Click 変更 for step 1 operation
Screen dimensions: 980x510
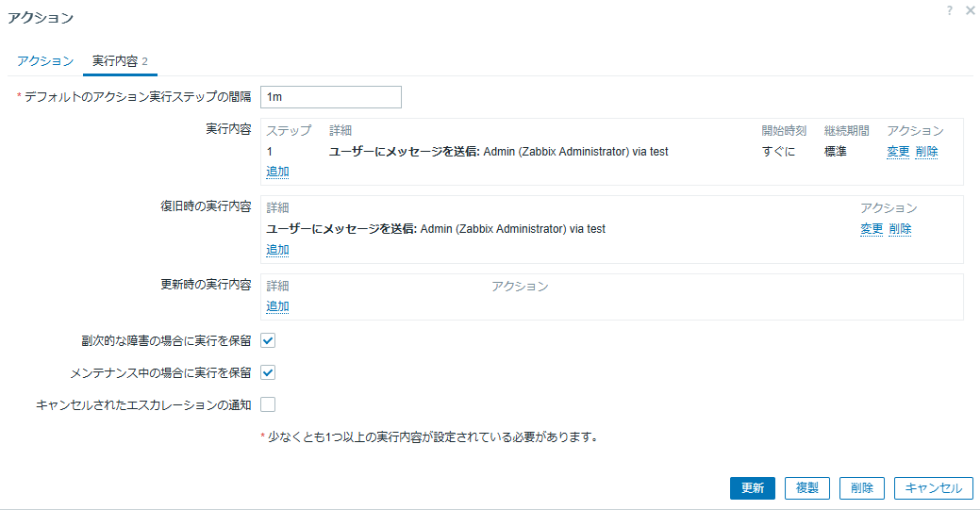point(898,151)
